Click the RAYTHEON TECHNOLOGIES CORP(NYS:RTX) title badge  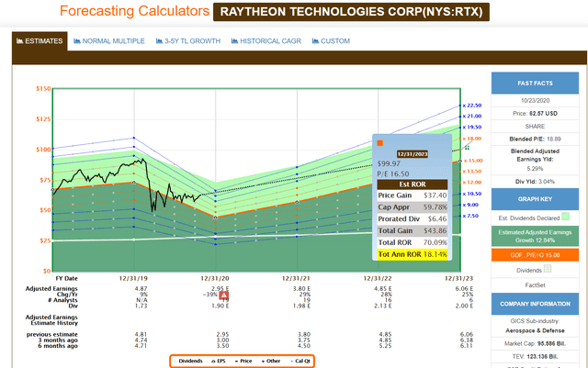point(351,12)
